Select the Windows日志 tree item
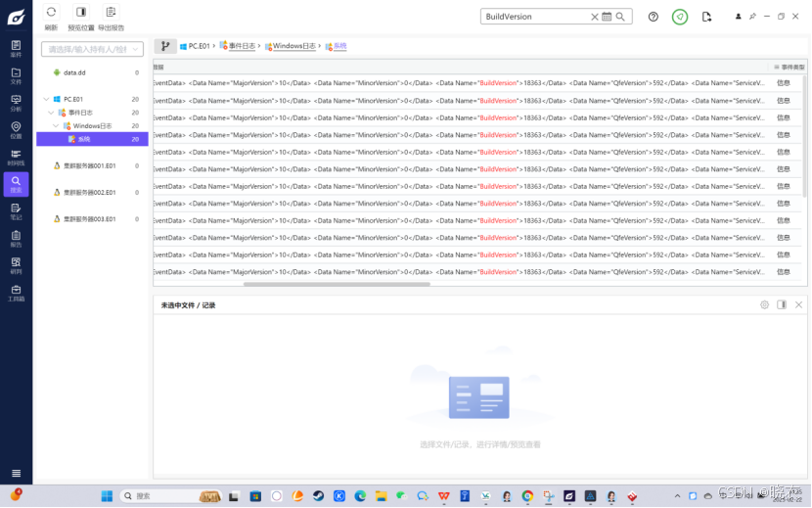 click(x=92, y=126)
